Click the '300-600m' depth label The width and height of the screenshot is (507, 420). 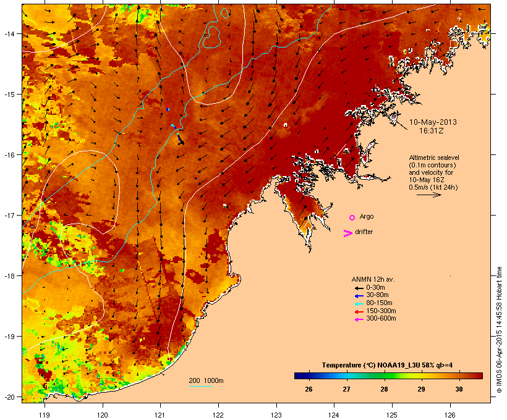(x=381, y=319)
